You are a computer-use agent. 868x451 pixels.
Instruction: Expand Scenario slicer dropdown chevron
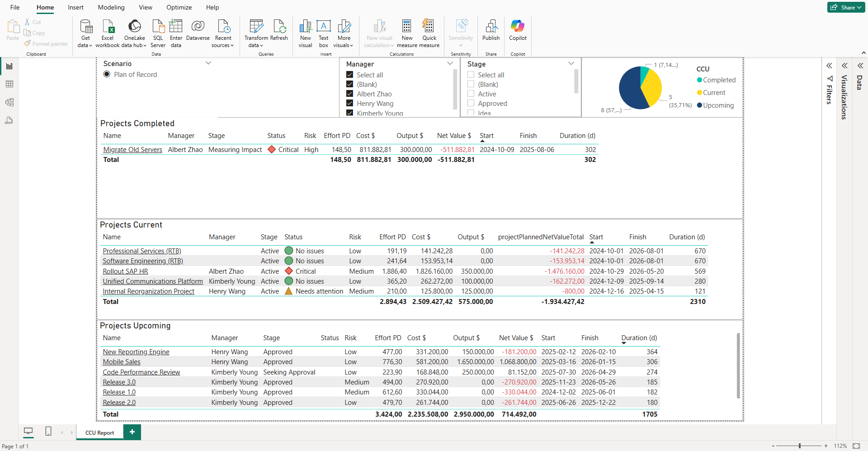click(x=208, y=63)
